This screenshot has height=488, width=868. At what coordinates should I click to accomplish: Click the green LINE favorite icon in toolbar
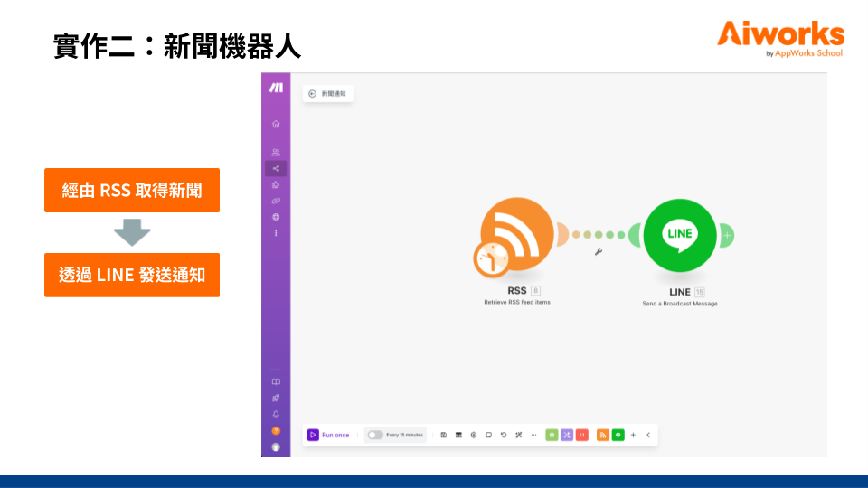(x=618, y=435)
